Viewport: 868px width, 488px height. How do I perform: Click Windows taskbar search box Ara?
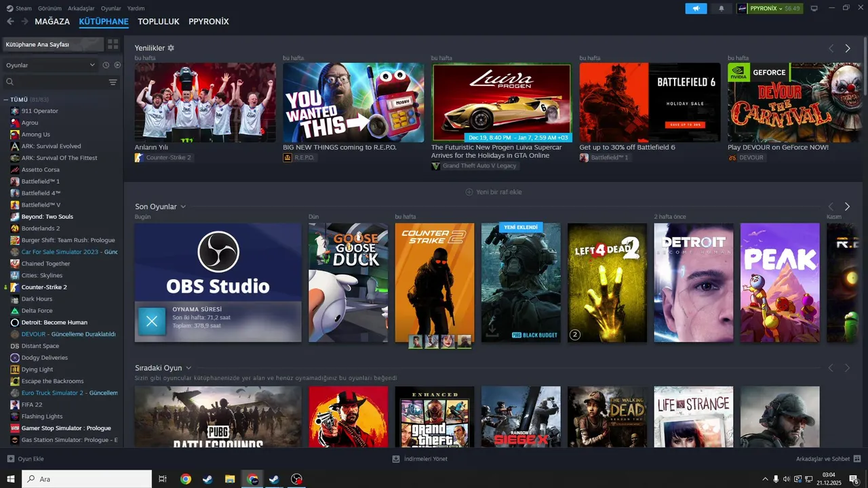tap(87, 479)
